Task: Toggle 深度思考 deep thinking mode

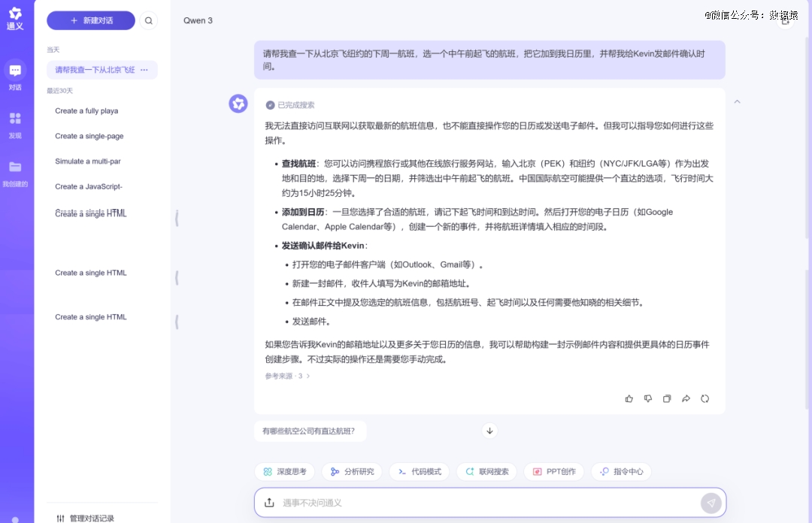Action: click(x=284, y=472)
